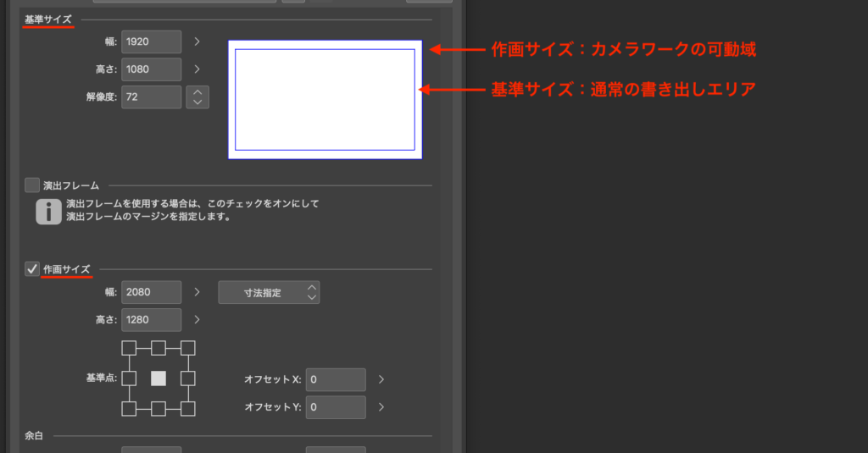Click the canvas size preview thumbnail
The width and height of the screenshot is (868, 453).
(325, 100)
